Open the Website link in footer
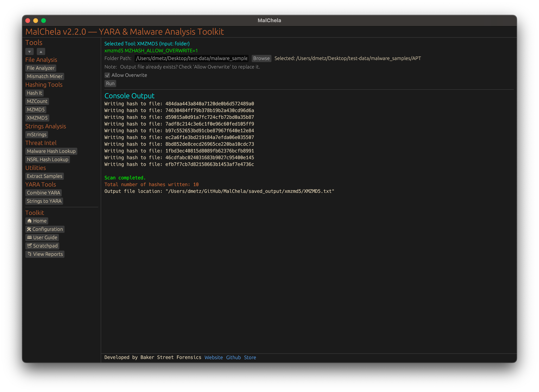Viewport: 539px width, 392px height. [214, 358]
